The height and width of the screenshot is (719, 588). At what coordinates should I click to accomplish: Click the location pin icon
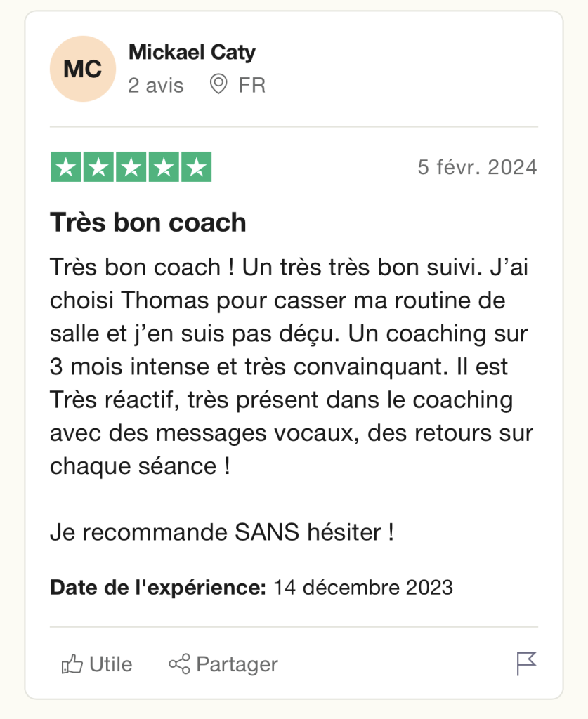tap(218, 84)
